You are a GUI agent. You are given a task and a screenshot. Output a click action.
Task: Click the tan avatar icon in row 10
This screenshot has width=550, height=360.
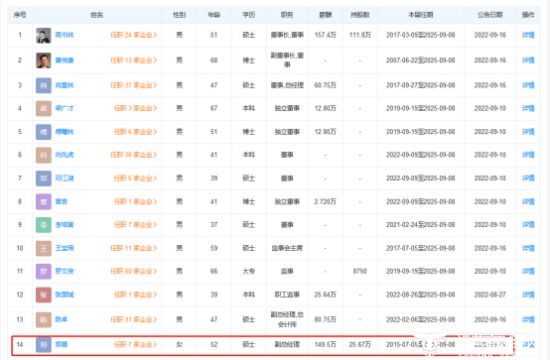click(x=43, y=248)
